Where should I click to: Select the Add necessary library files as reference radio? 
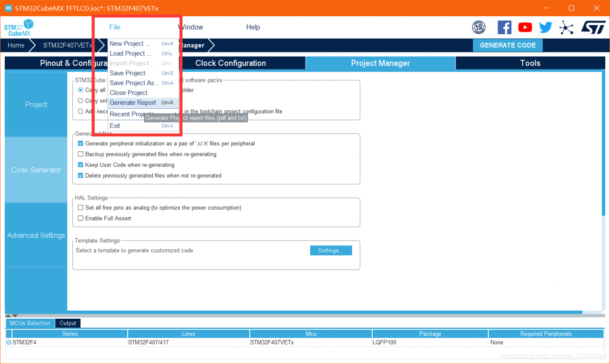tap(81, 111)
